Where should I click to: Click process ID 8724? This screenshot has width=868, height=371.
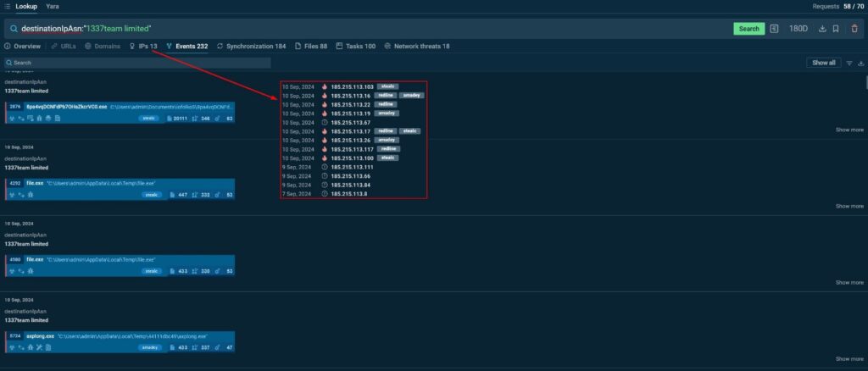tap(15, 335)
